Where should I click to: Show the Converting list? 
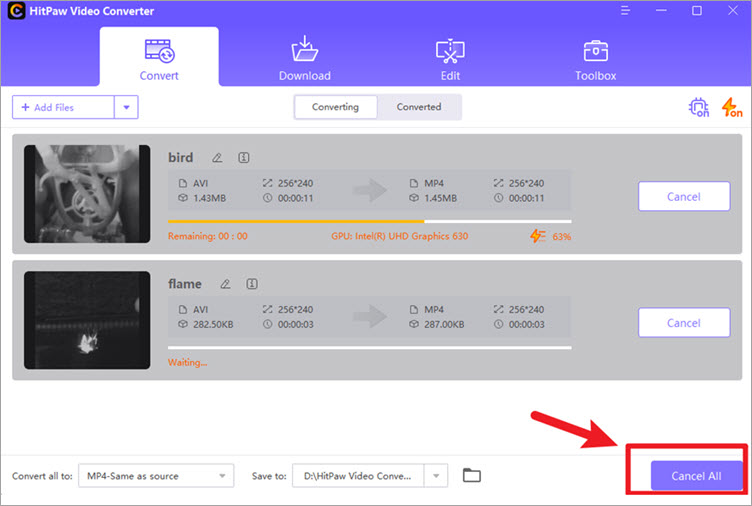335,107
